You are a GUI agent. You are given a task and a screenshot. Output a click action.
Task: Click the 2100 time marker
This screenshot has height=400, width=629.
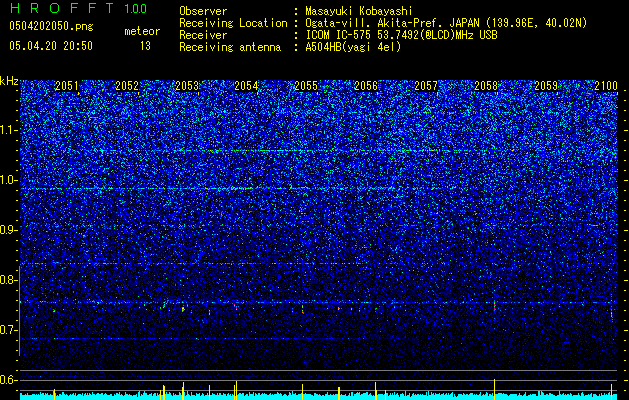606,86
